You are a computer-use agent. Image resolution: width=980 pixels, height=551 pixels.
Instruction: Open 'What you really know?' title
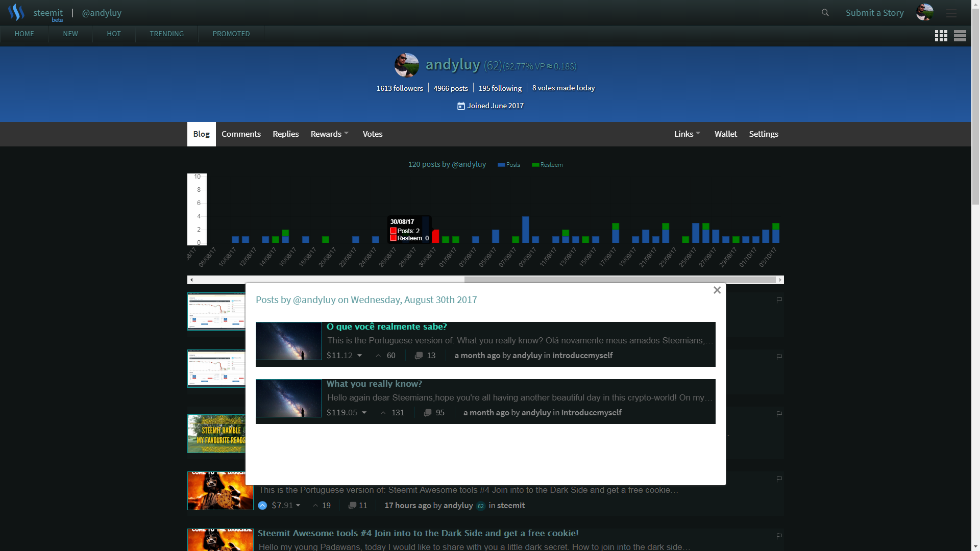[374, 384]
